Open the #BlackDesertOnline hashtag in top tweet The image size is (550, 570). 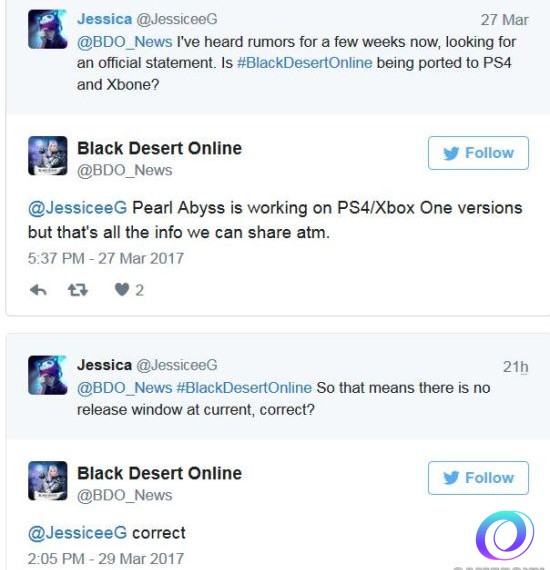305,63
